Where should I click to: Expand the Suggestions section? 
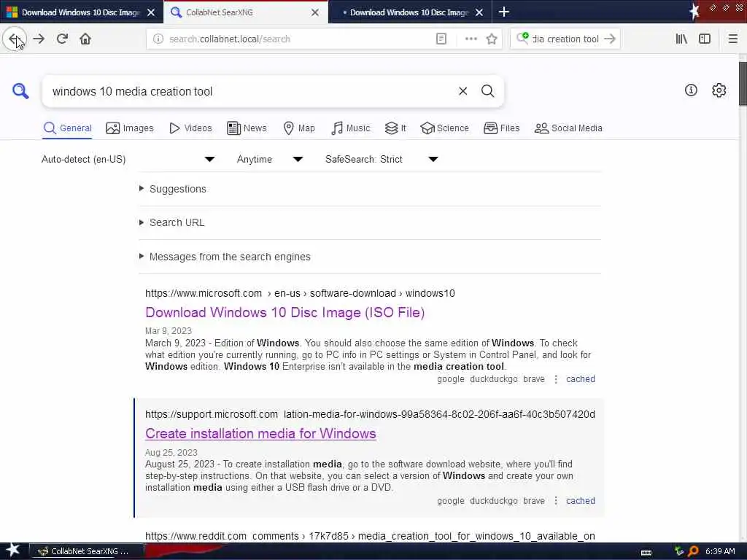click(x=178, y=189)
